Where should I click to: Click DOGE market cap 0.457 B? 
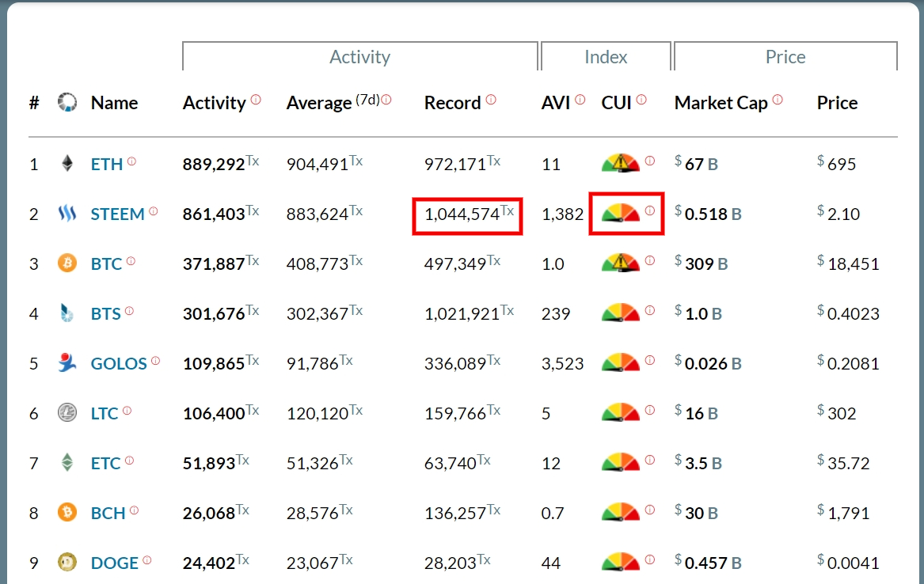(x=708, y=563)
